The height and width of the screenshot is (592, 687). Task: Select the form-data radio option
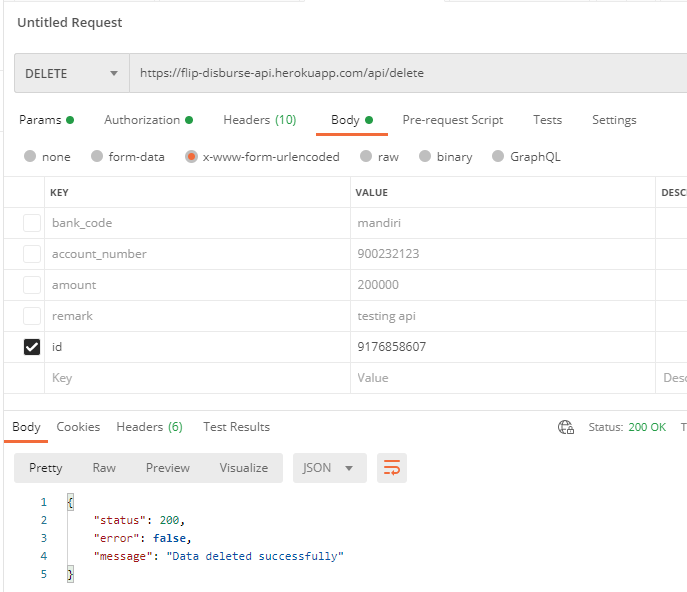pyautogui.click(x=97, y=156)
